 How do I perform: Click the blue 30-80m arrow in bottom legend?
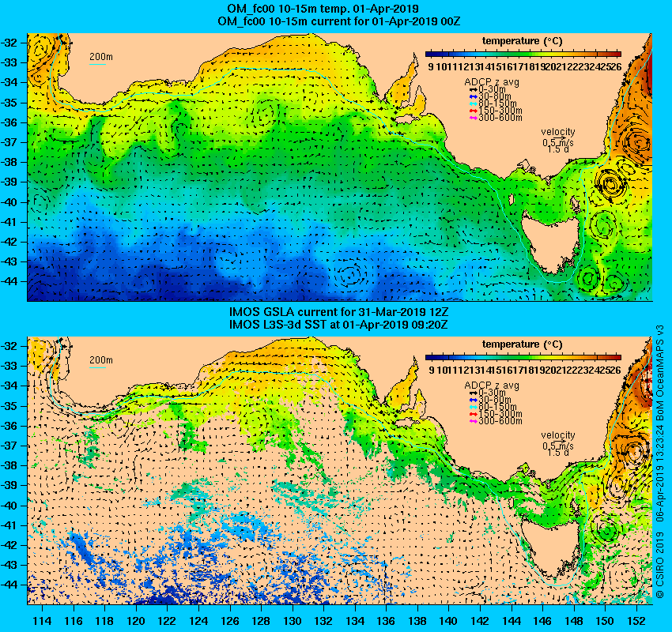(x=473, y=400)
